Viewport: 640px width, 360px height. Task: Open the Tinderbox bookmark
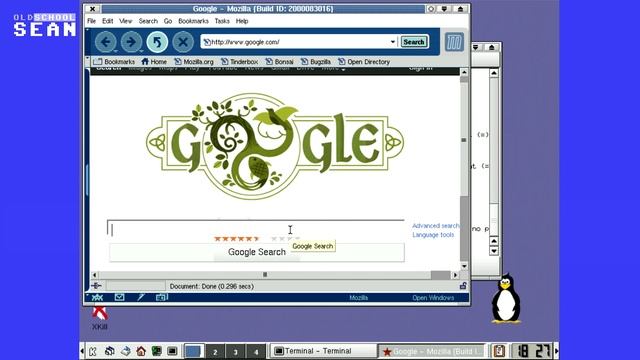[x=240, y=62]
